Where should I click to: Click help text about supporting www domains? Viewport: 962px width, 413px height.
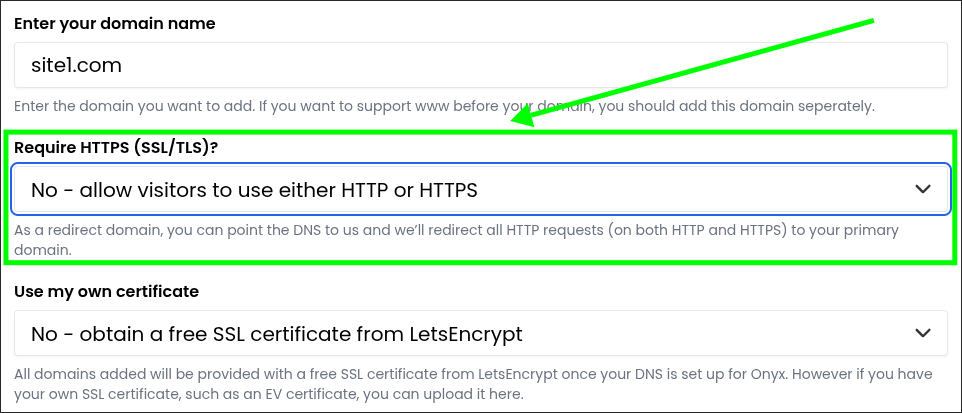(444, 106)
